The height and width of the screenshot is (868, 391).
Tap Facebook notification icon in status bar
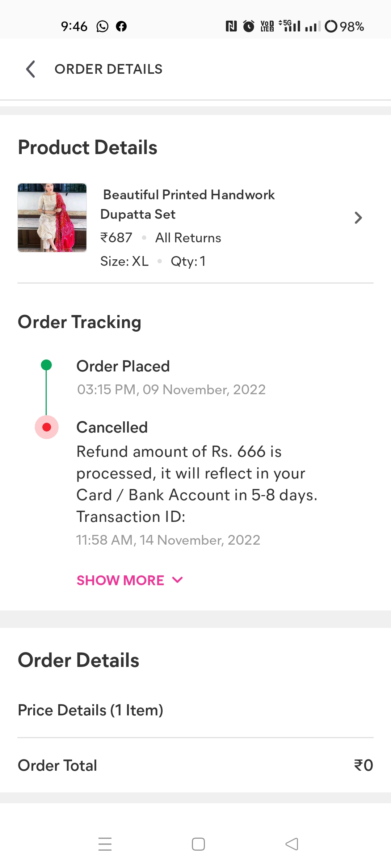(x=121, y=26)
